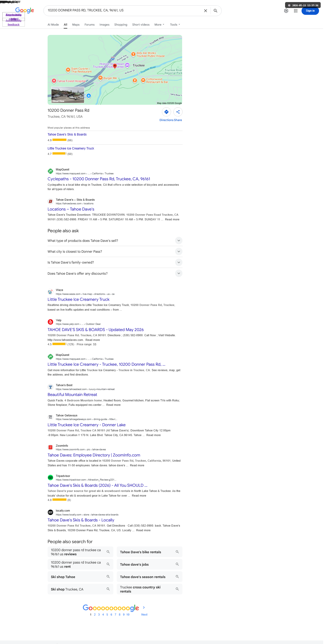Select Siam Cuisine restaurant map marker
This screenshot has height=644, width=327.
(68, 70)
